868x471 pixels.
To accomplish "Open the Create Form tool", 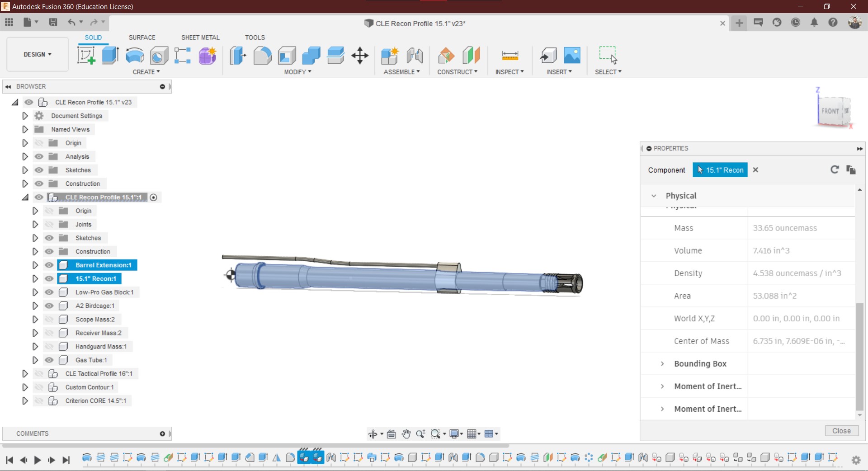I will (208, 56).
